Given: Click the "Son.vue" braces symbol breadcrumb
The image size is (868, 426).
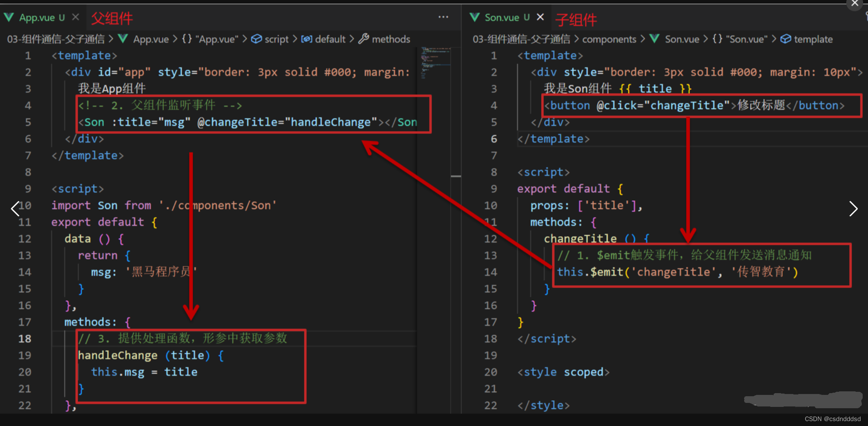Looking at the screenshot, I should click(x=740, y=39).
